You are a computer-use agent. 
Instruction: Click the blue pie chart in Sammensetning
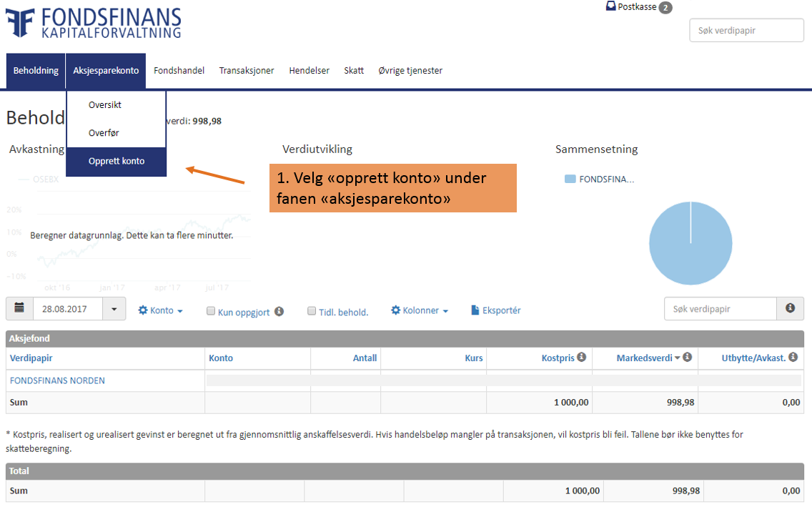690,243
